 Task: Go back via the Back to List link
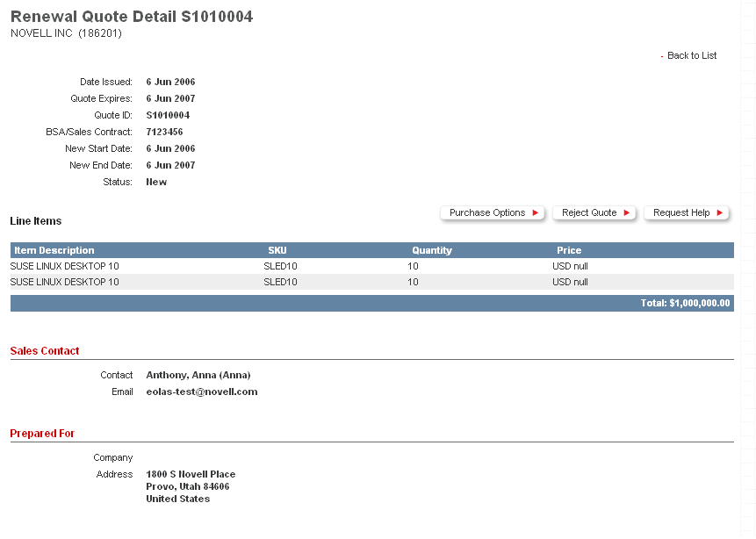coord(692,55)
